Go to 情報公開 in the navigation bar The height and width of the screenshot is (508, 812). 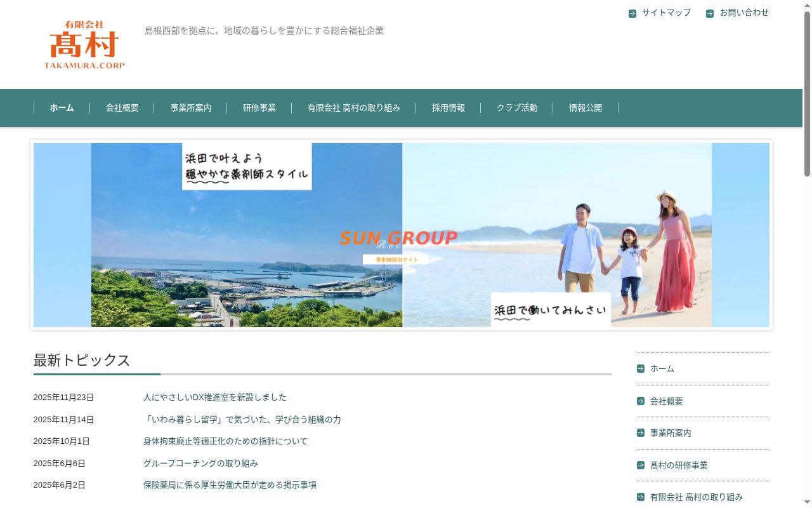coord(586,108)
